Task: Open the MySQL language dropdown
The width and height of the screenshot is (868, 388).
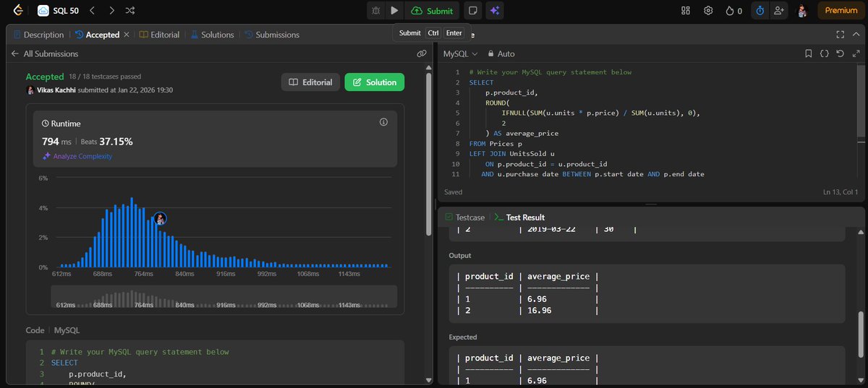Action: 460,53
